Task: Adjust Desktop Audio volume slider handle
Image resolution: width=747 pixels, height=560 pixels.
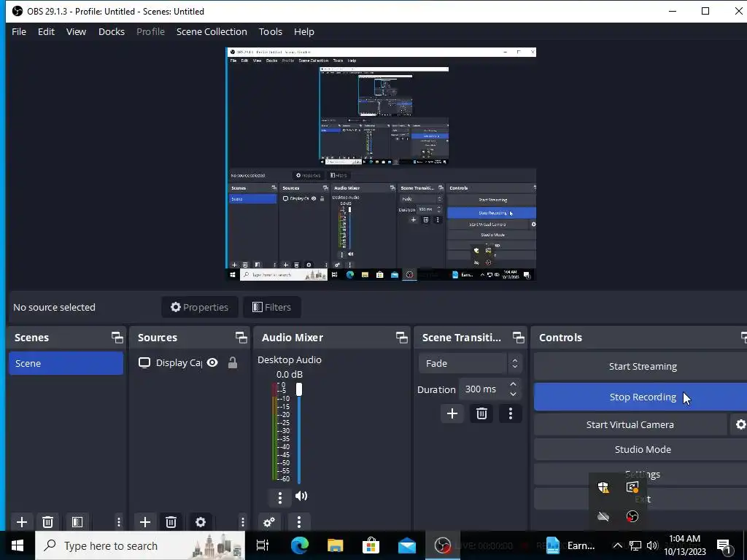Action: pos(298,389)
